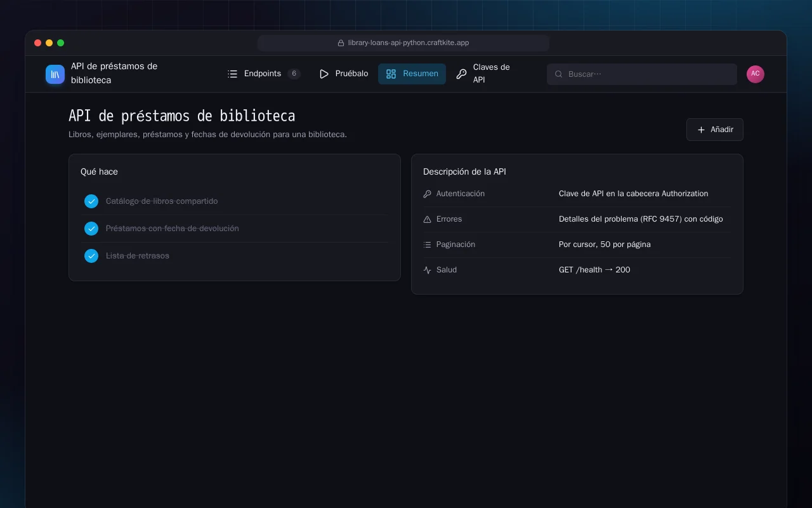
Task: Click the 'Paginación' label
Action: click(455, 244)
